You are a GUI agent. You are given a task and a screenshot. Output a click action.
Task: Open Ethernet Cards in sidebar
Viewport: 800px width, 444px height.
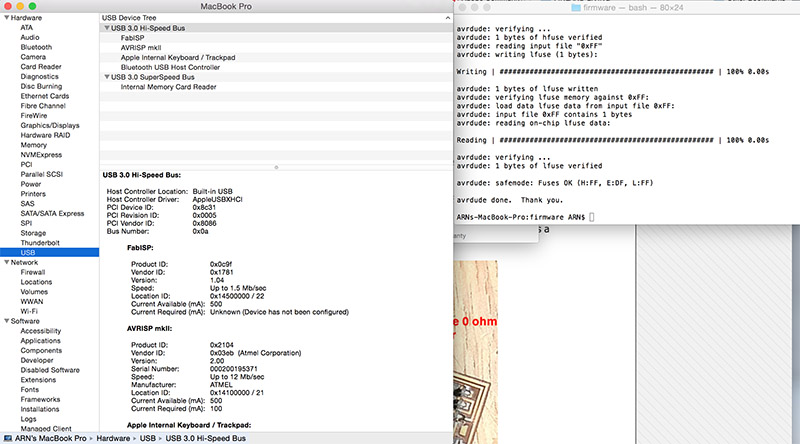(45, 96)
